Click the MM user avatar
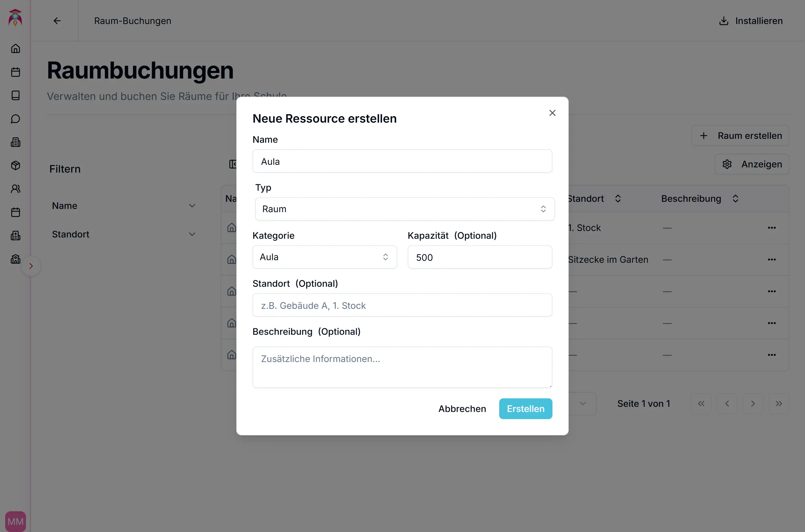805x532 pixels. (x=16, y=521)
